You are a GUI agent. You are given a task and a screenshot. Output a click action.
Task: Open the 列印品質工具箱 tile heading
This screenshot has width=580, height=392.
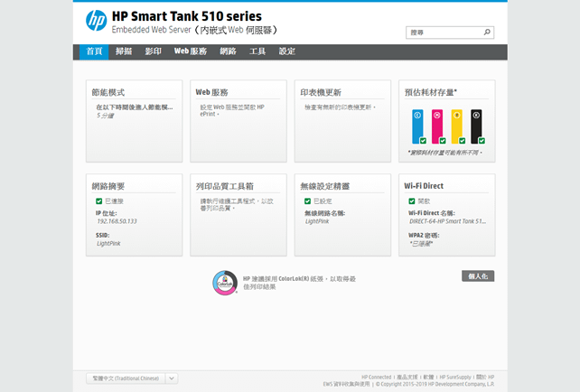(x=225, y=186)
